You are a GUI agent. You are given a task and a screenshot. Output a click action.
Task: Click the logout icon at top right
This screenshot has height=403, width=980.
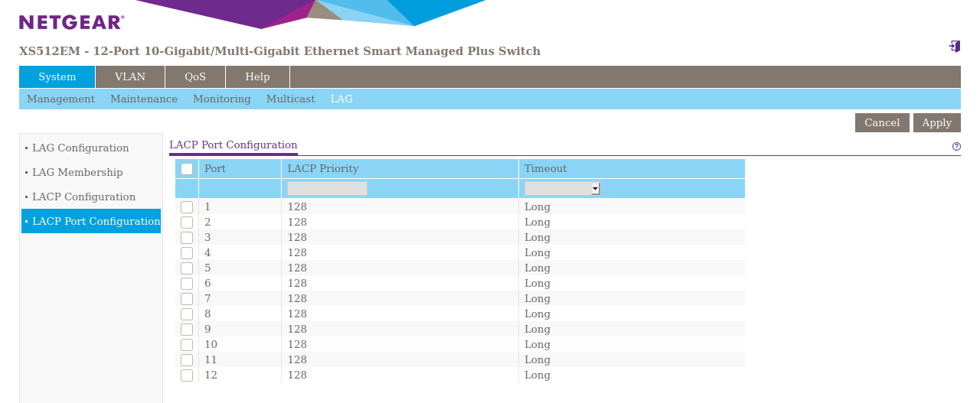(x=954, y=47)
